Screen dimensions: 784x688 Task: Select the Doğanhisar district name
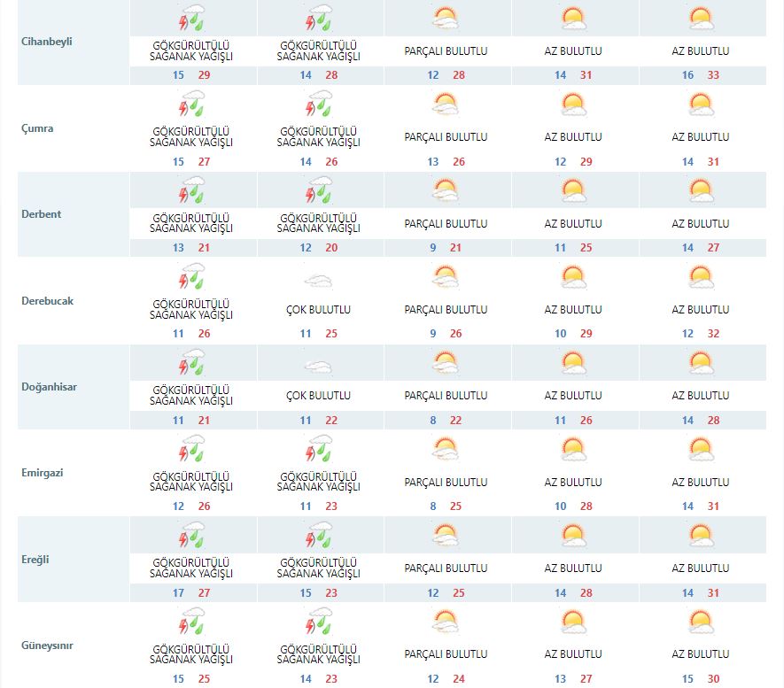point(49,387)
